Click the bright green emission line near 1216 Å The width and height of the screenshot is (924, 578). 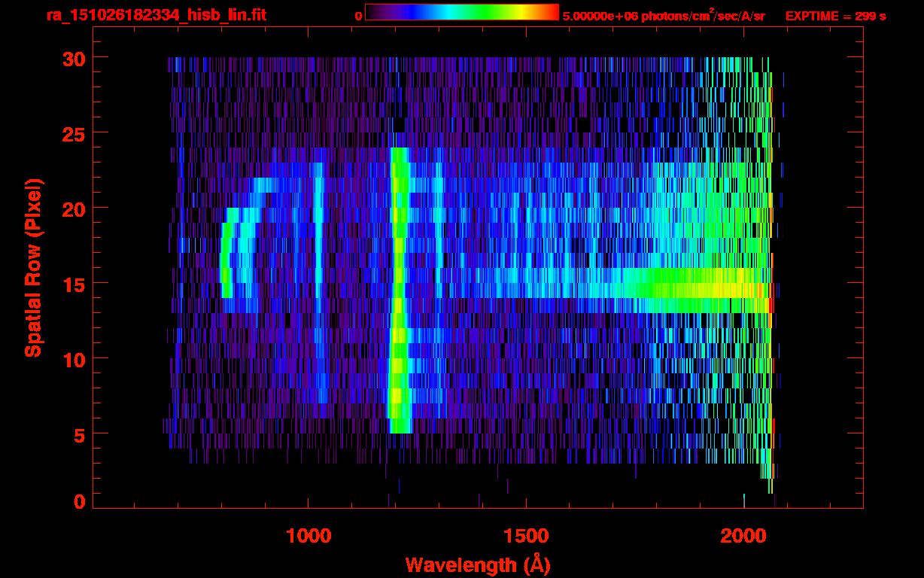tap(399, 291)
